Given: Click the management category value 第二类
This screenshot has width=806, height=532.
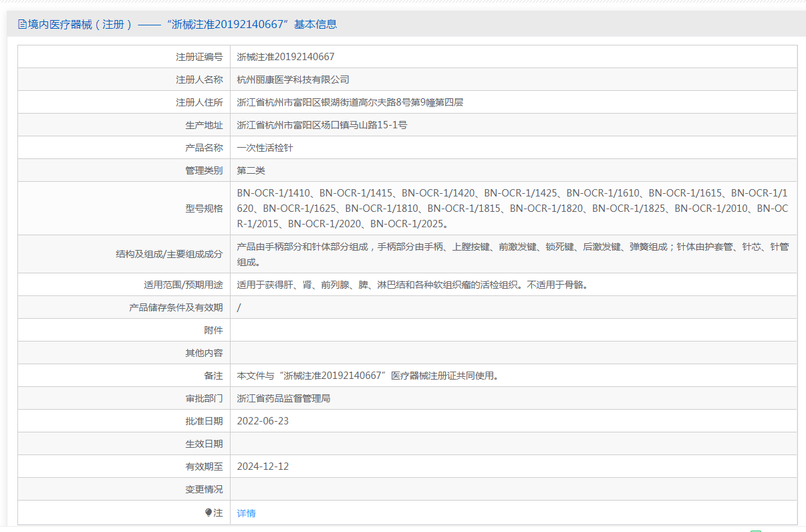Looking at the screenshot, I should click(x=251, y=170).
